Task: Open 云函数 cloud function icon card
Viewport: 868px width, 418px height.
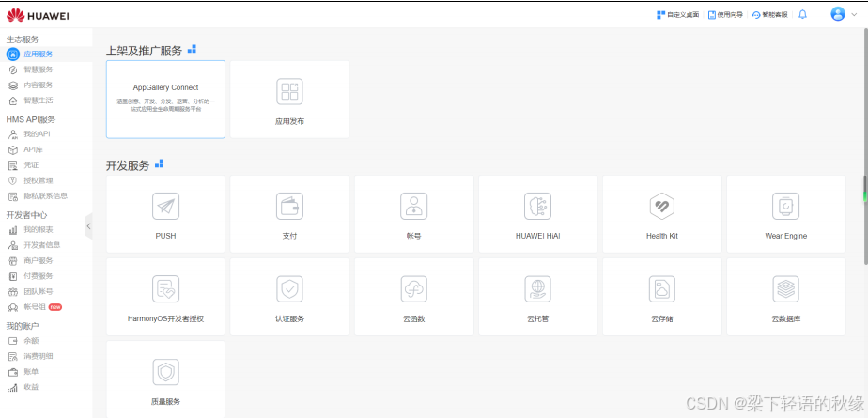Action: tap(413, 297)
